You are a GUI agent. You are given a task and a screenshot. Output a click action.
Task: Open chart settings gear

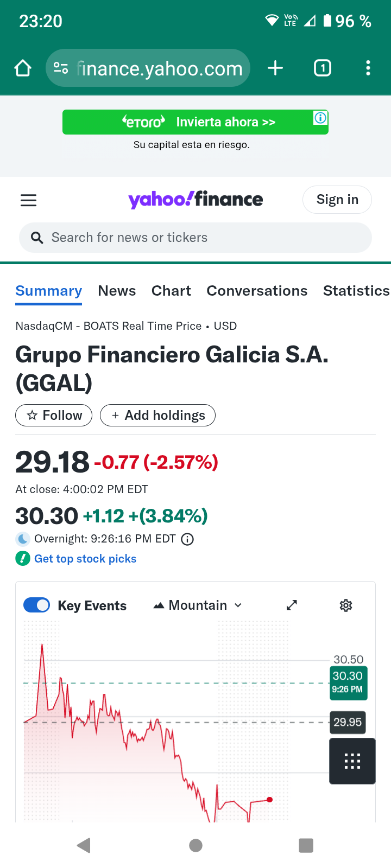coord(346,605)
